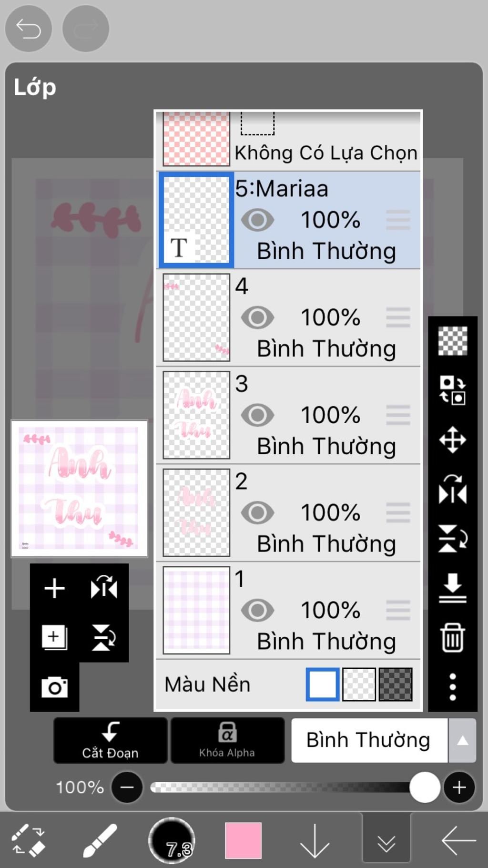Viewport: 488px width, 868px height.
Task: Hide the 5:Mariaa text layer
Action: click(x=257, y=220)
